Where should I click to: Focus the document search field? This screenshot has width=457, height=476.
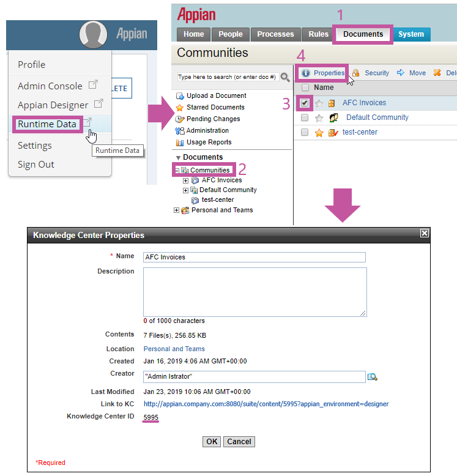click(228, 77)
